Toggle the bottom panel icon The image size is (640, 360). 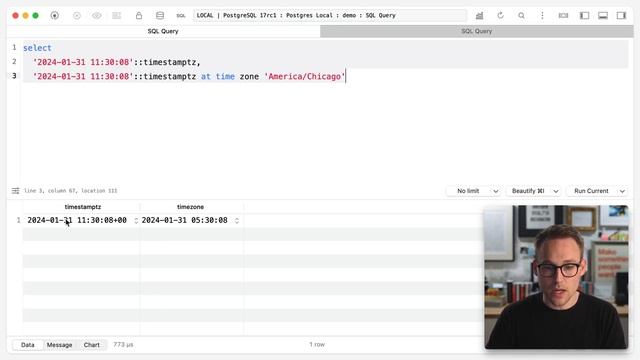tap(603, 16)
